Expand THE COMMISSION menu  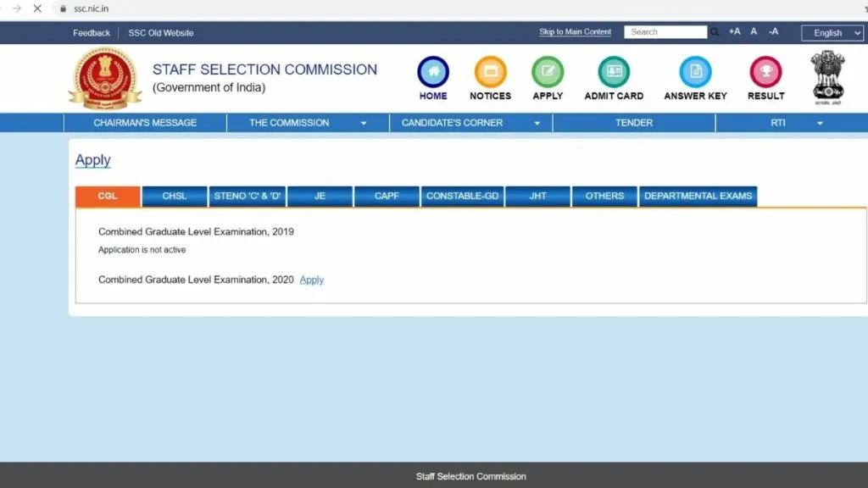tap(308, 123)
